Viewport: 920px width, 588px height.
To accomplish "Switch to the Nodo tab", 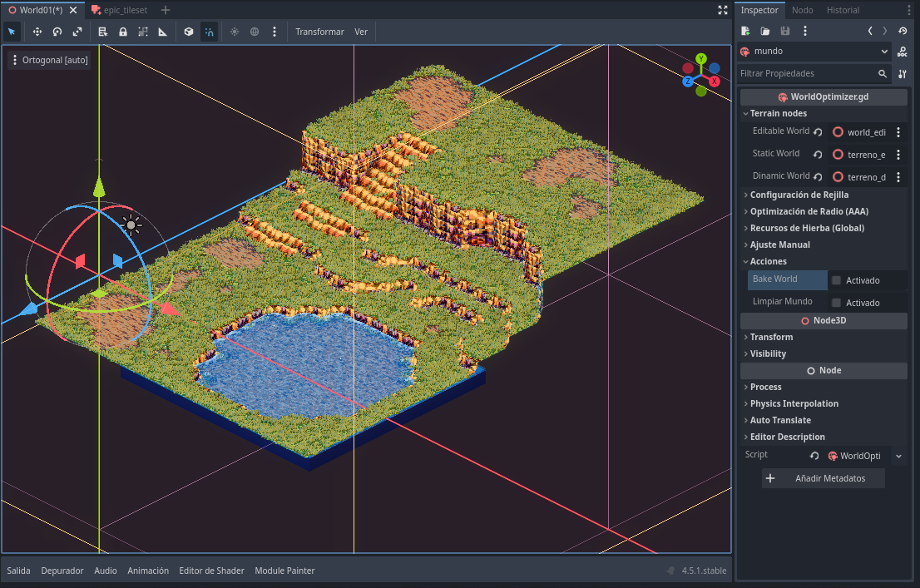I will [802, 10].
